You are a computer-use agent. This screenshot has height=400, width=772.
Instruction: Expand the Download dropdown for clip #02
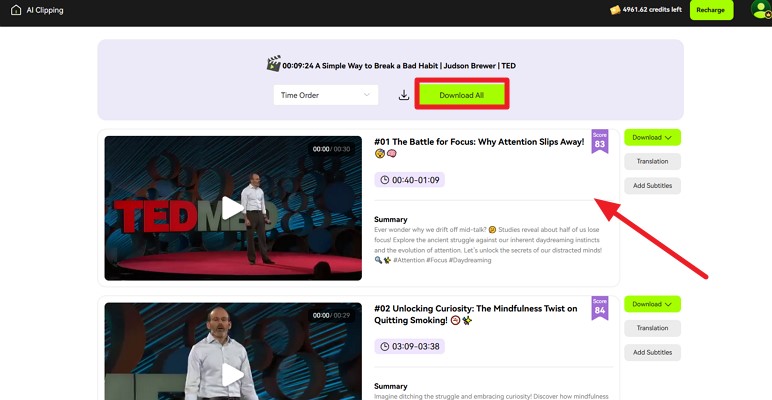(652, 304)
